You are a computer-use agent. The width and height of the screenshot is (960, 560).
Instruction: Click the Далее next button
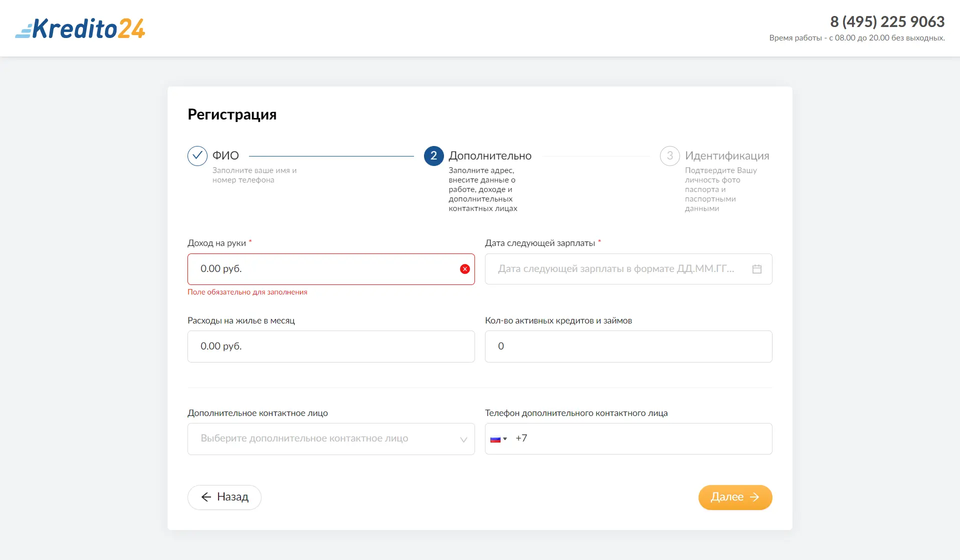[x=735, y=497]
